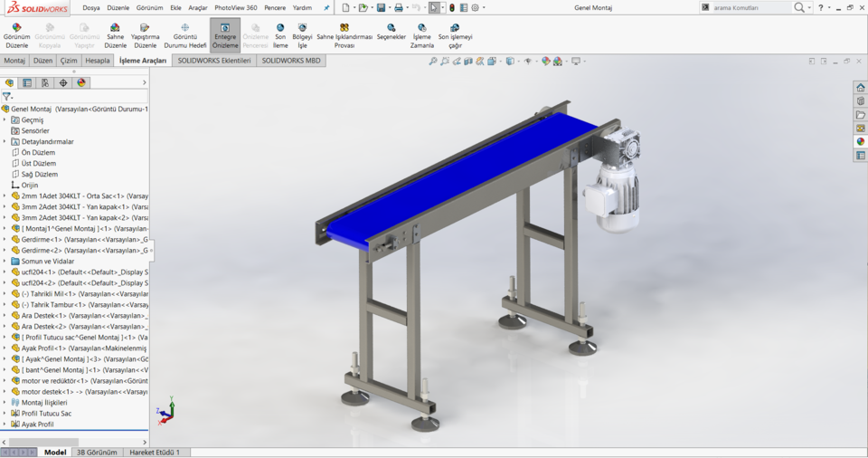Switch to Hareket Etüdü 1 tab
868x458 pixels.
coord(155,452)
